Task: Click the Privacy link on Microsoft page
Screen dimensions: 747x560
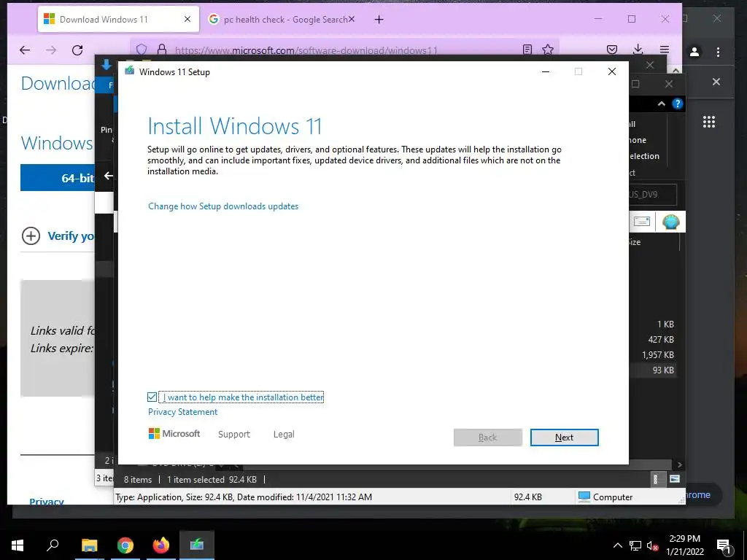Action: (46, 501)
